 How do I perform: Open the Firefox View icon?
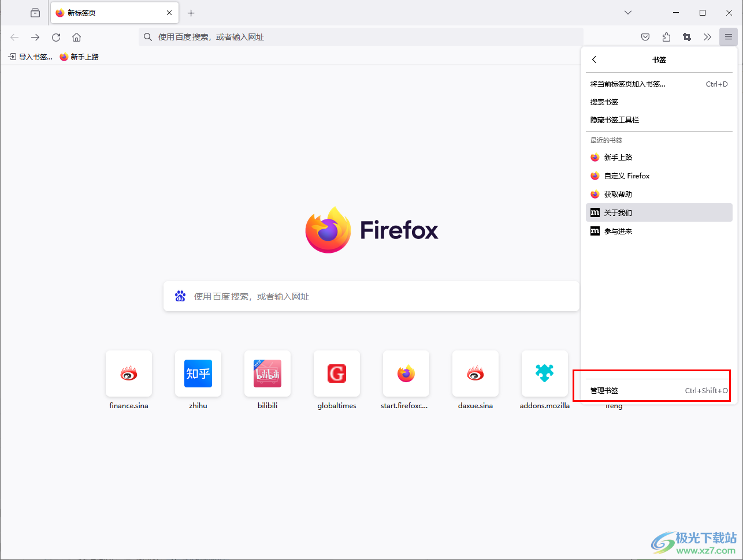pyautogui.click(x=35, y=13)
